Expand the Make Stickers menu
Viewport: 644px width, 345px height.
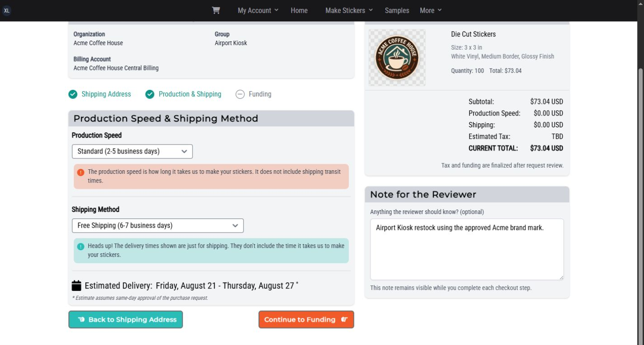[x=349, y=10]
